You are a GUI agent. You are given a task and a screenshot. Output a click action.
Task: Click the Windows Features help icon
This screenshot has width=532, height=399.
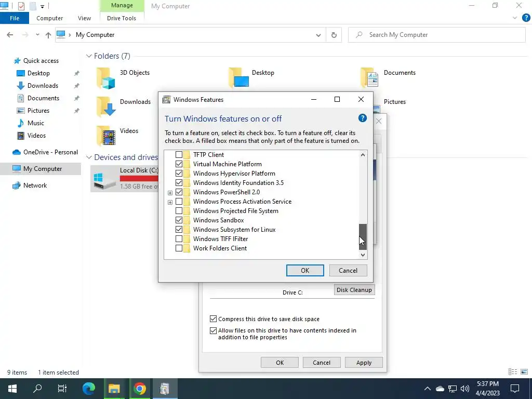(362, 118)
